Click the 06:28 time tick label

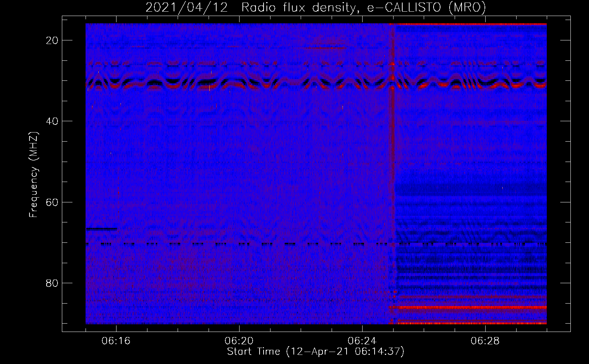coord(485,341)
